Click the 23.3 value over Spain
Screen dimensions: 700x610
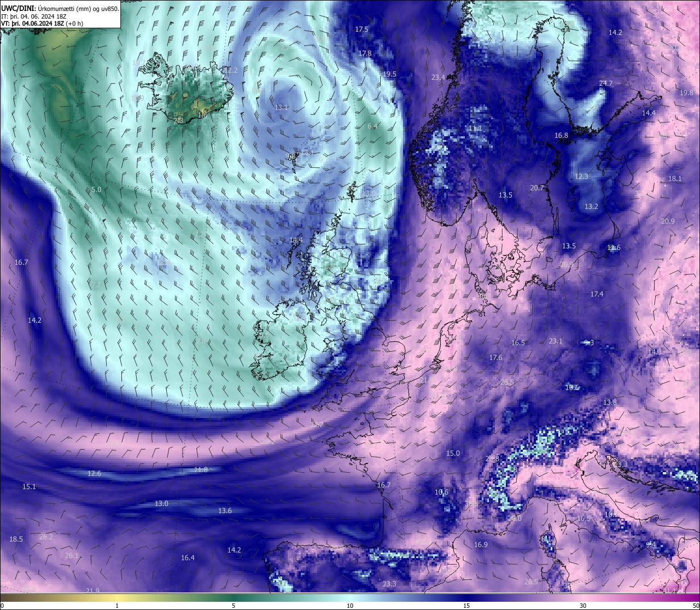[x=389, y=584]
